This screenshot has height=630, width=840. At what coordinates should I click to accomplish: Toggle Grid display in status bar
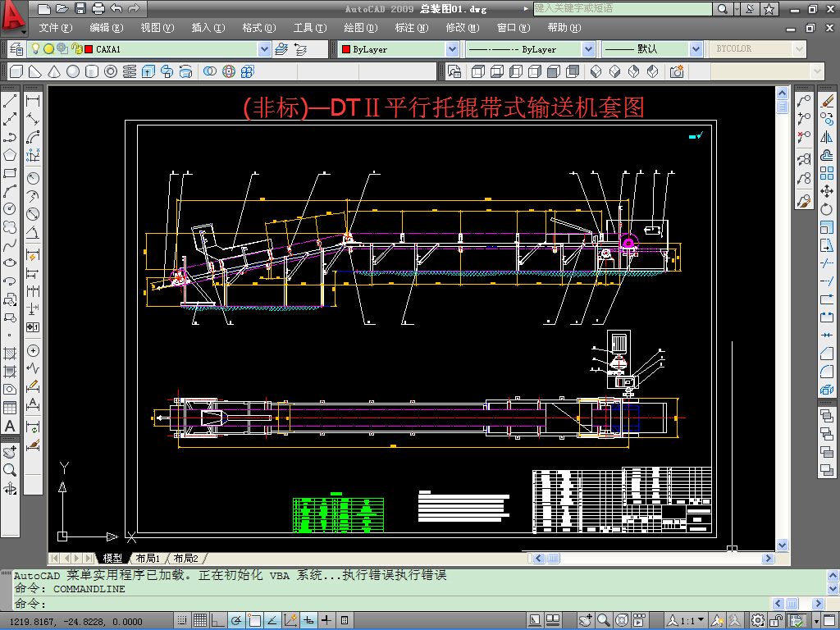pyautogui.click(x=200, y=620)
